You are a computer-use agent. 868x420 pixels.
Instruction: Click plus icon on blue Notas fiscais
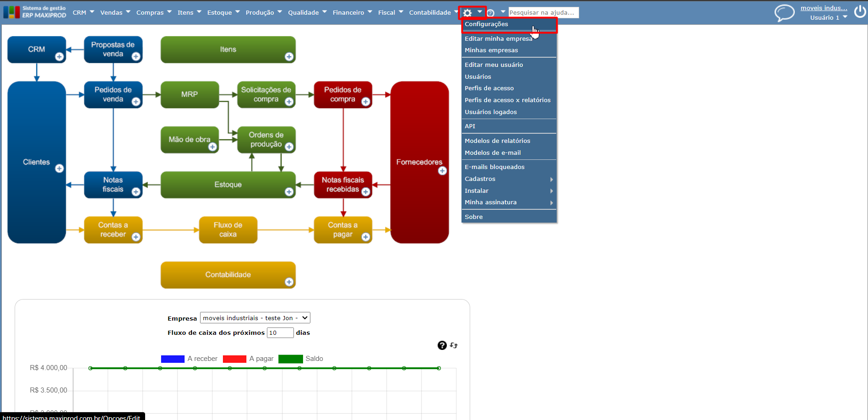(136, 192)
